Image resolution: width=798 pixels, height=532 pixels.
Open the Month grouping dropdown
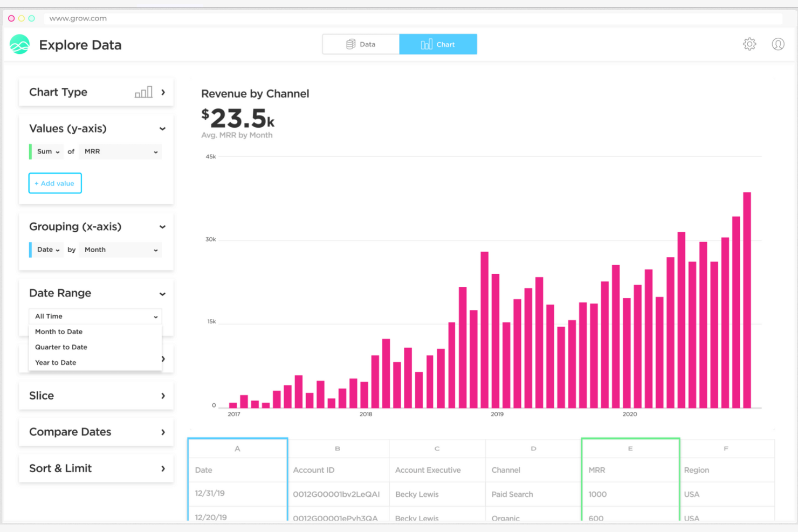[x=120, y=250]
